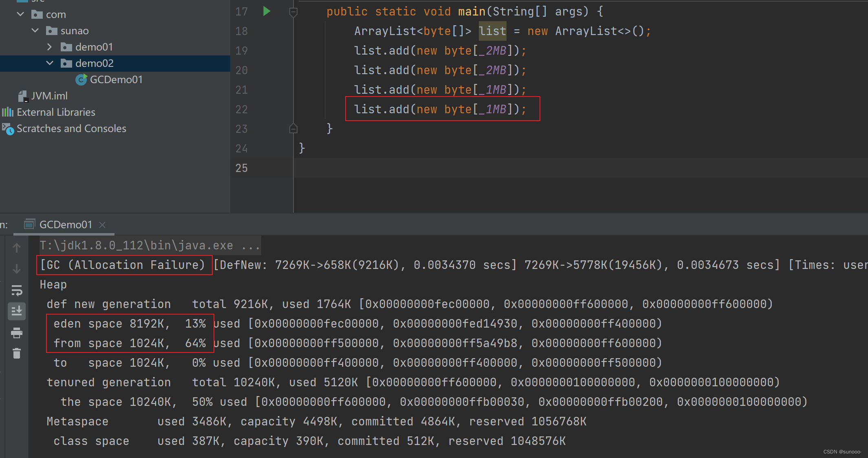Click GC (Allocation Failure) console text
This screenshot has height=458, width=868.
(x=123, y=265)
